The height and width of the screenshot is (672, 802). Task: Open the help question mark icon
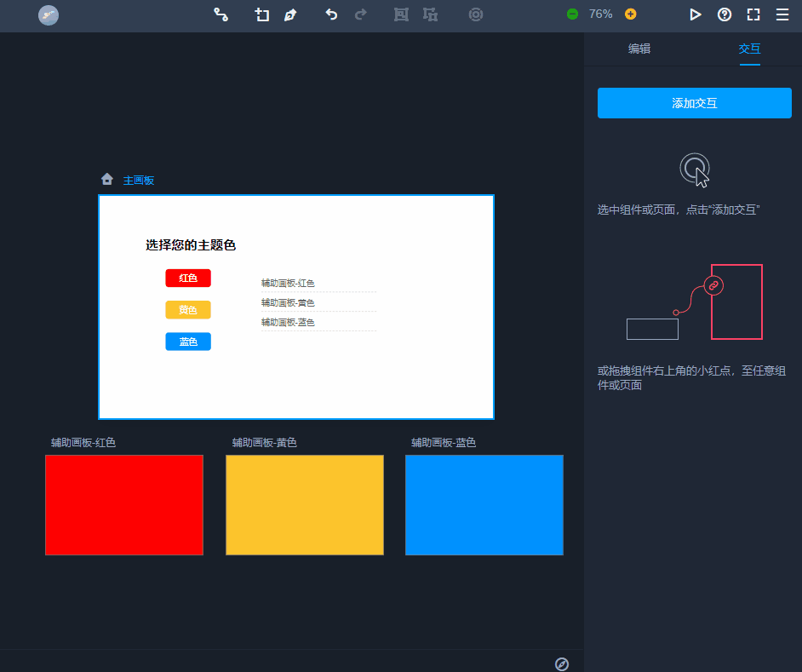click(x=725, y=14)
